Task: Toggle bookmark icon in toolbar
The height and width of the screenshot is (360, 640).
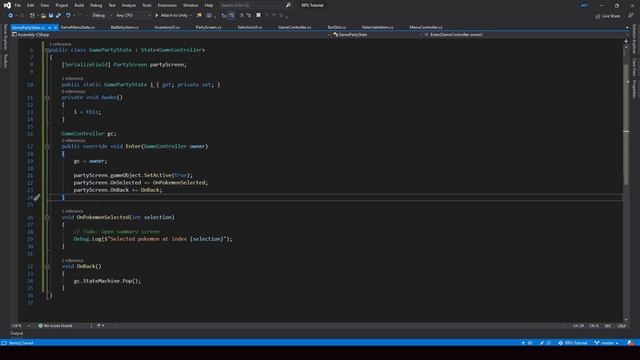Action: [258, 16]
